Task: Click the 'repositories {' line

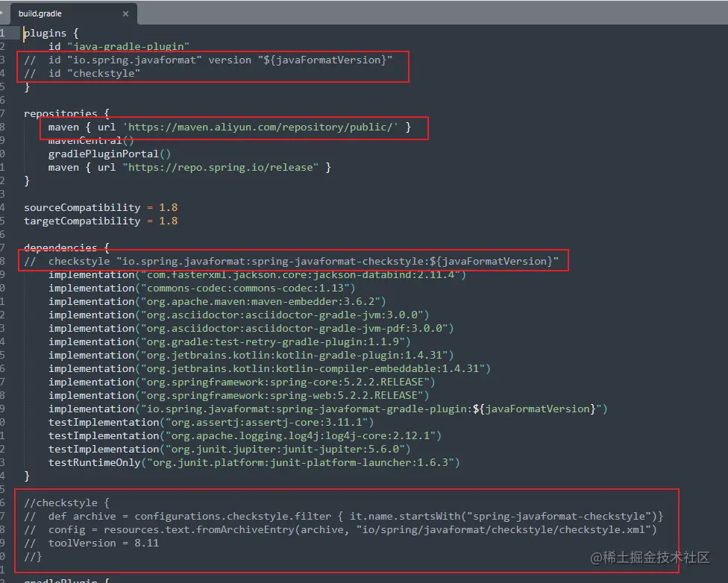Action: (x=66, y=113)
